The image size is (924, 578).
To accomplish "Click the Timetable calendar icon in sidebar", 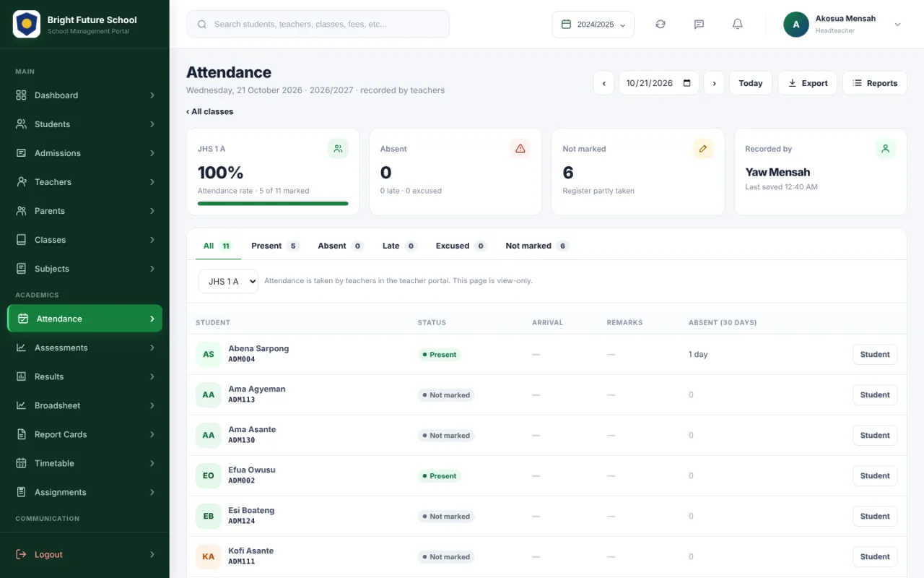I will pos(21,463).
